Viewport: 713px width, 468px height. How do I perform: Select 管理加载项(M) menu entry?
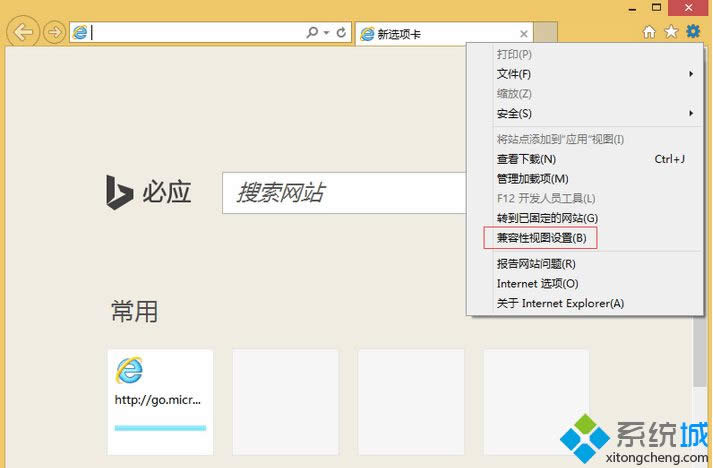[x=532, y=179]
